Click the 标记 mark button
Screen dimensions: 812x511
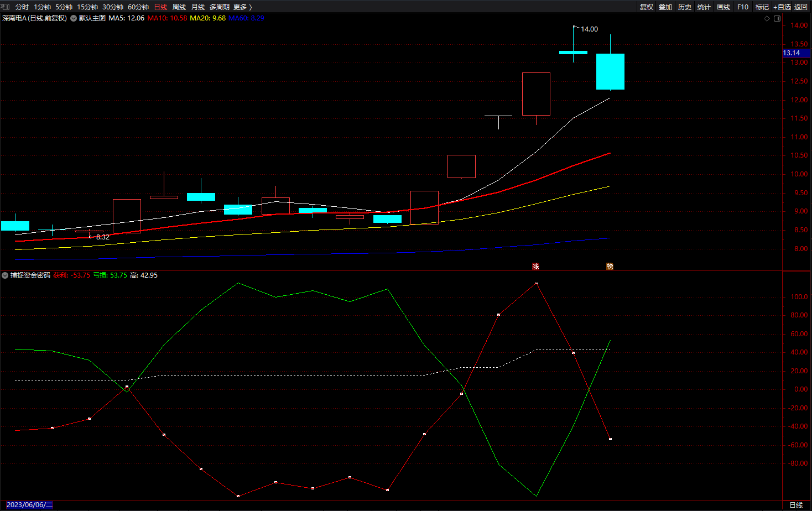tap(762, 7)
